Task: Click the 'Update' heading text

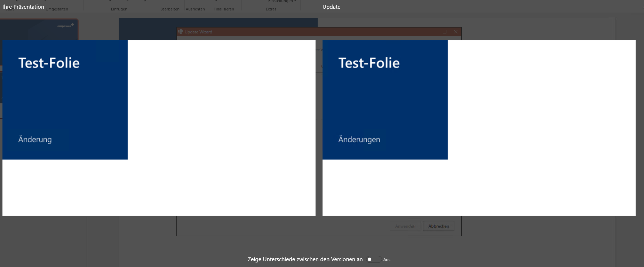Action: pyautogui.click(x=332, y=7)
